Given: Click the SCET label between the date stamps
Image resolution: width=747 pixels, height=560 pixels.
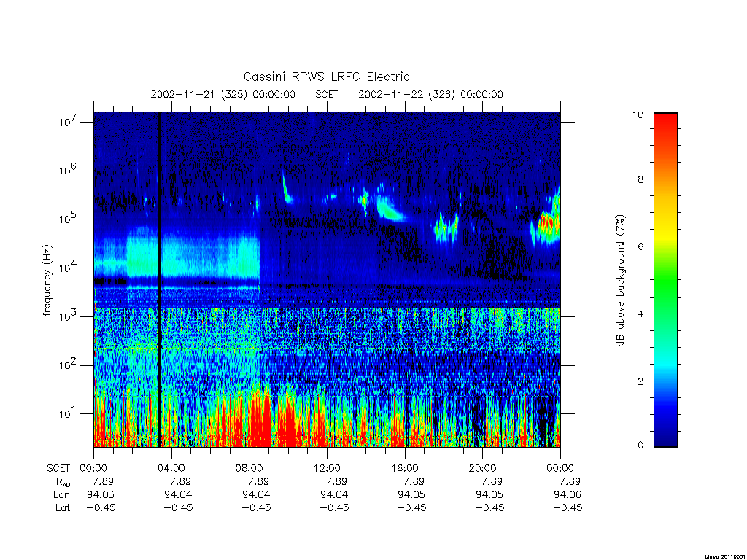Looking at the screenshot, I should (327, 94).
